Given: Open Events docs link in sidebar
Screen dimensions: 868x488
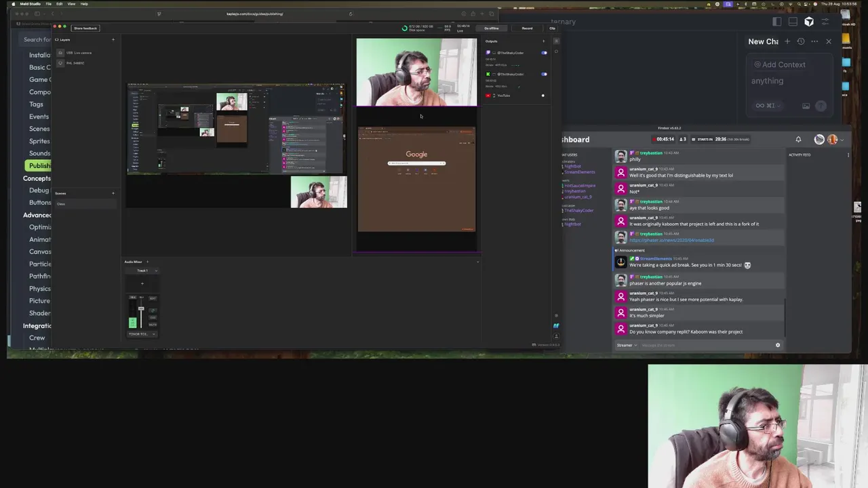Looking at the screenshot, I should [x=39, y=117].
